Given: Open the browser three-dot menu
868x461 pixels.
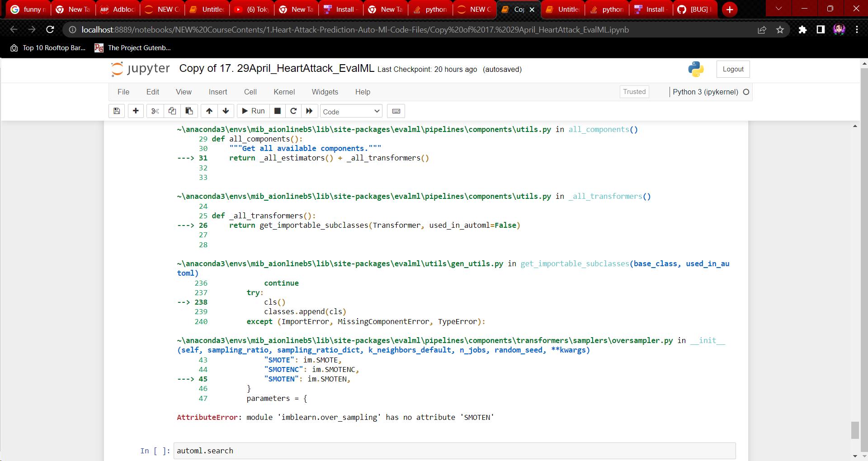Looking at the screenshot, I should (x=857, y=30).
